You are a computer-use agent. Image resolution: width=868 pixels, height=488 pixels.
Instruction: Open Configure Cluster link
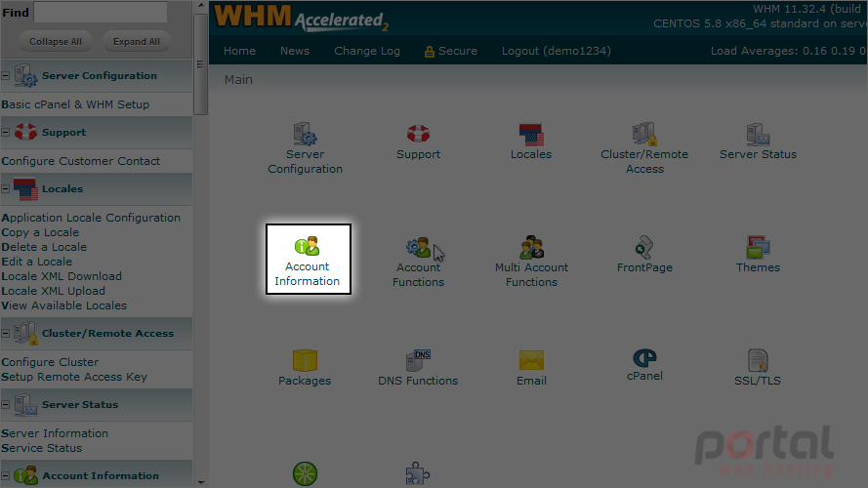pyautogui.click(x=50, y=362)
